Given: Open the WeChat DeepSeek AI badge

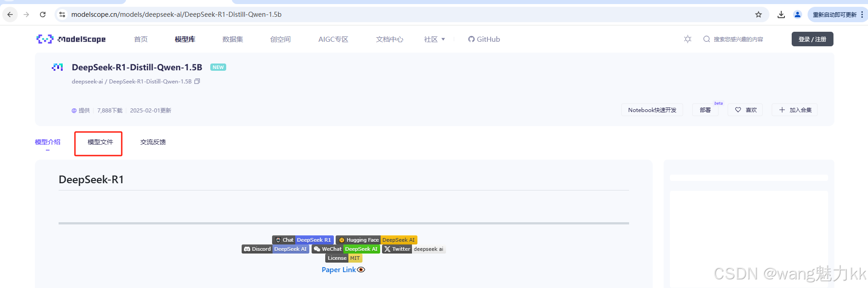Looking at the screenshot, I should point(346,249).
